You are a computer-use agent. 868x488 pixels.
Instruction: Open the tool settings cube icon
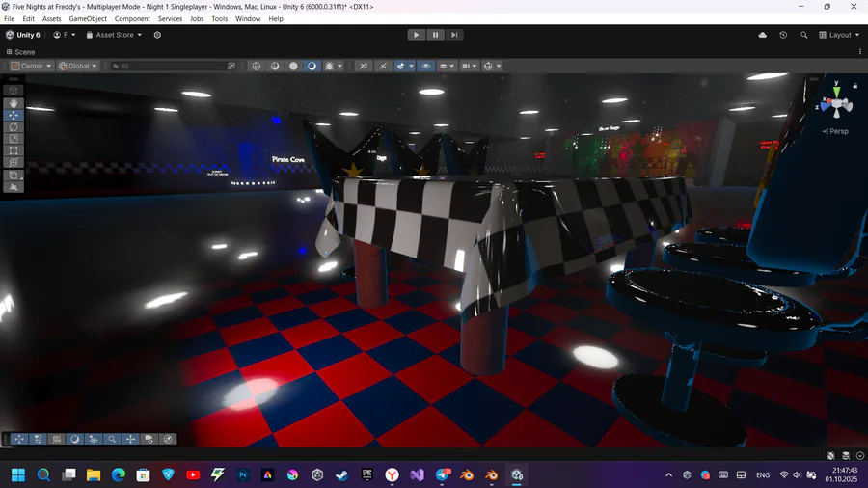click(x=14, y=91)
